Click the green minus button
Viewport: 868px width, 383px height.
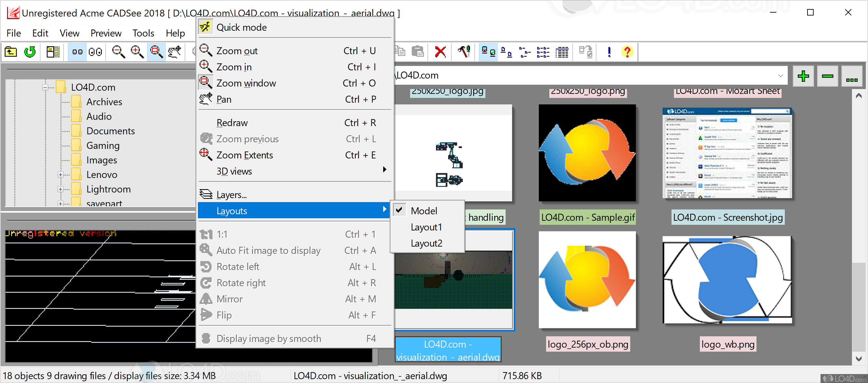click(827, 76)
